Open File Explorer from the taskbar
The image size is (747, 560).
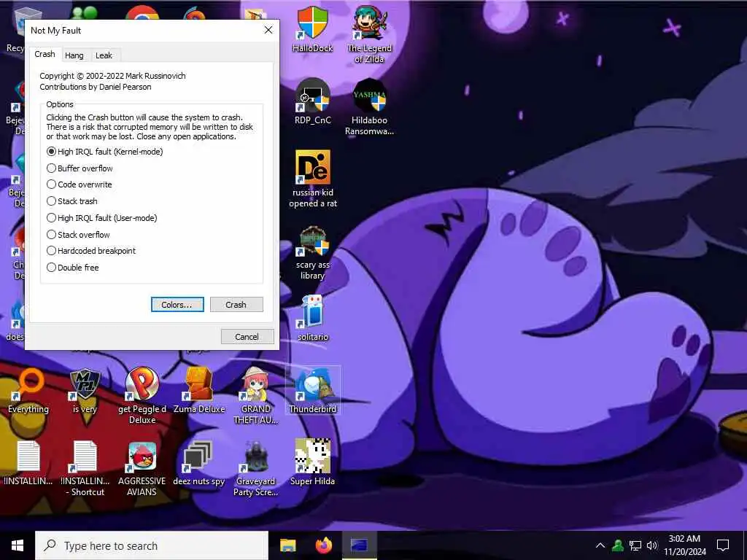pyautogui.click(x=287, y=545)
